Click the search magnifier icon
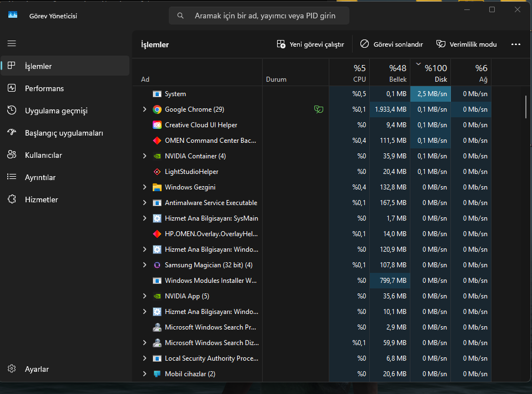The height and width of the screenshot is (394, 532). [180, 16]
